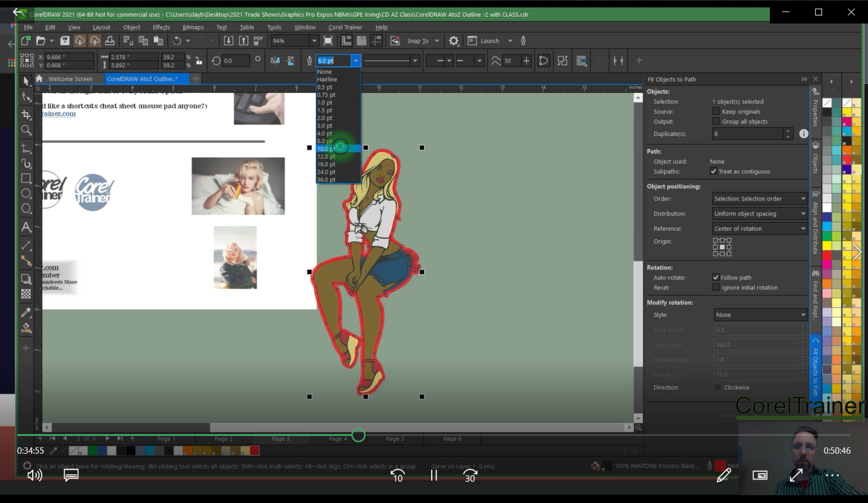Click the reclining blonde woman photo
Image resolution: width=868 pixels, height=503 pixels.
click(238, 186)
